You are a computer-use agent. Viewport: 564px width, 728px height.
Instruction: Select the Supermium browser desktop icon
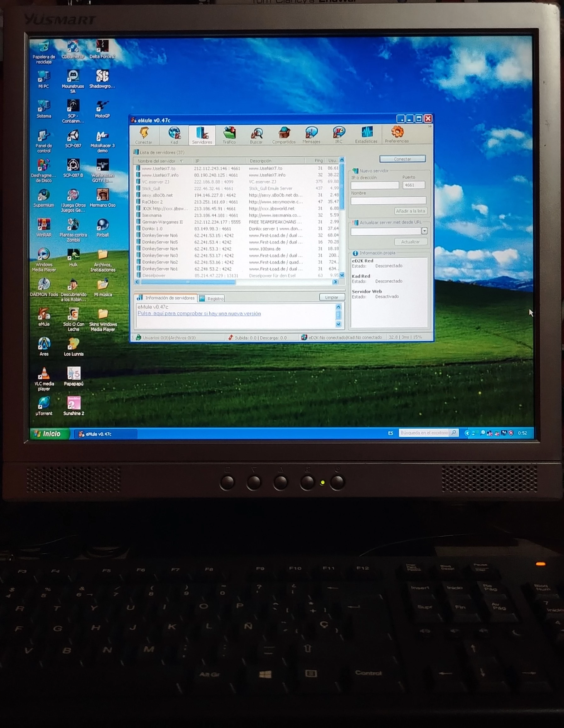44,198
